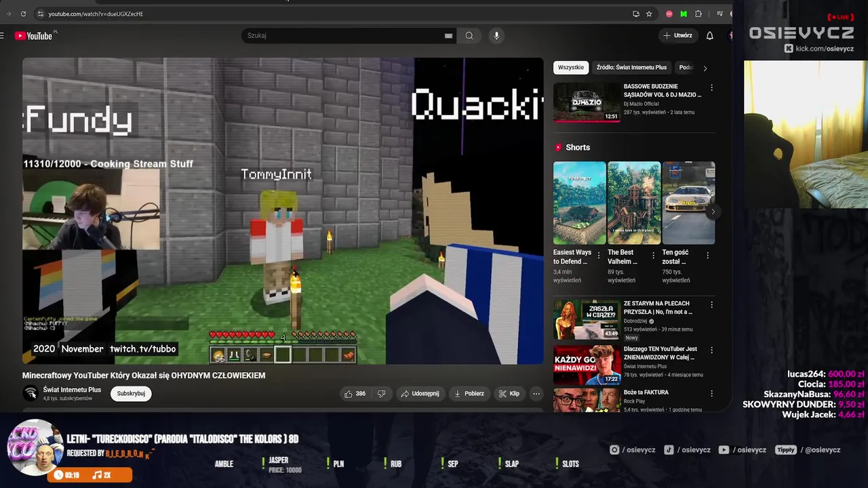Open the YouTube hamburger guide menu
Viewport: 868px width, 488px height.
pos(2,36)
